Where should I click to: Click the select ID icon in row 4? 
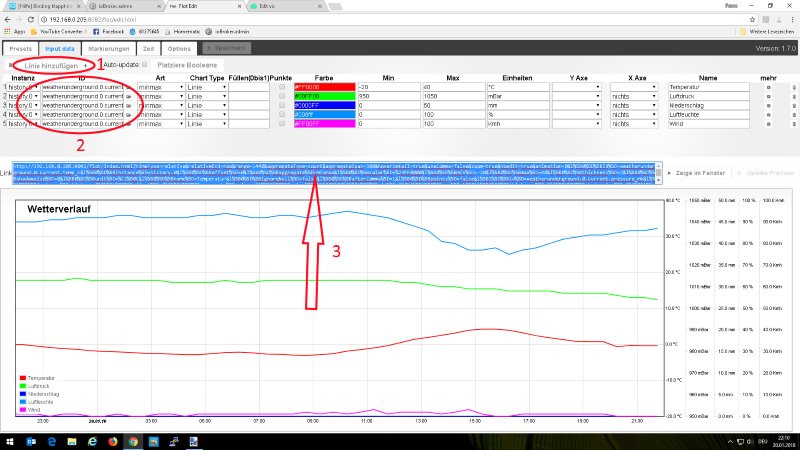tap(128, 115)
